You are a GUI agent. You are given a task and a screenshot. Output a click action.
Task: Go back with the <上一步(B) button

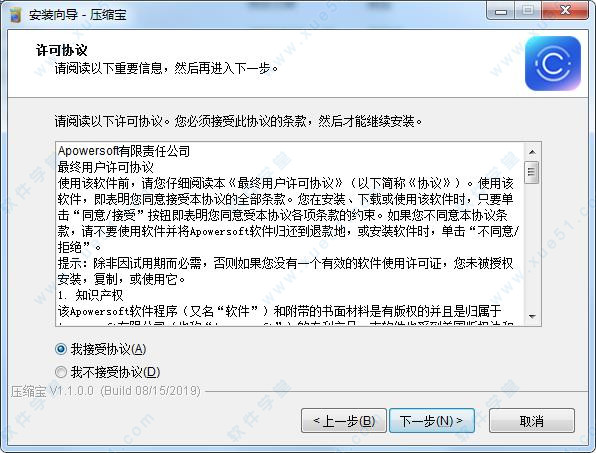click(x=344, y=421)
